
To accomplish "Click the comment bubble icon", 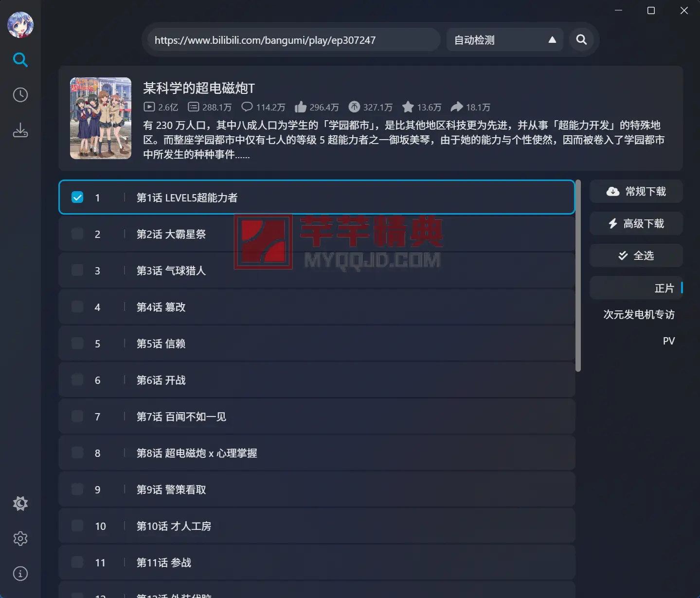I will [247, 107].
